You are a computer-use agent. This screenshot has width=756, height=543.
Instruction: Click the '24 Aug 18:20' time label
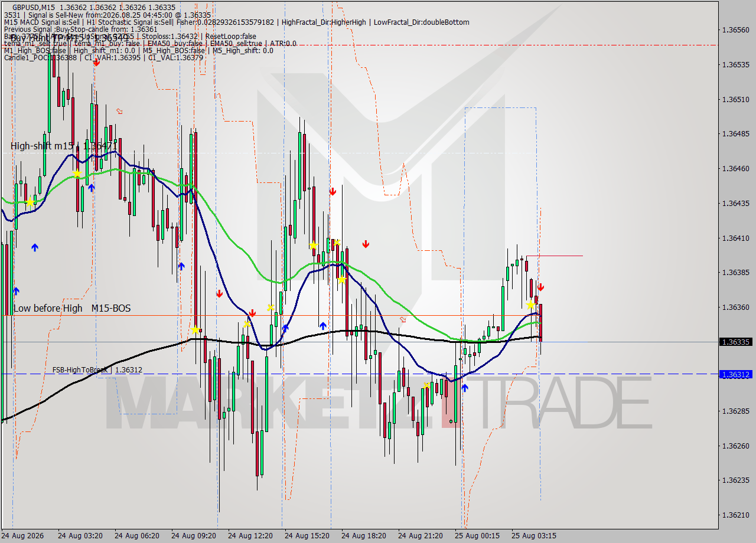[x=364, y=536]
